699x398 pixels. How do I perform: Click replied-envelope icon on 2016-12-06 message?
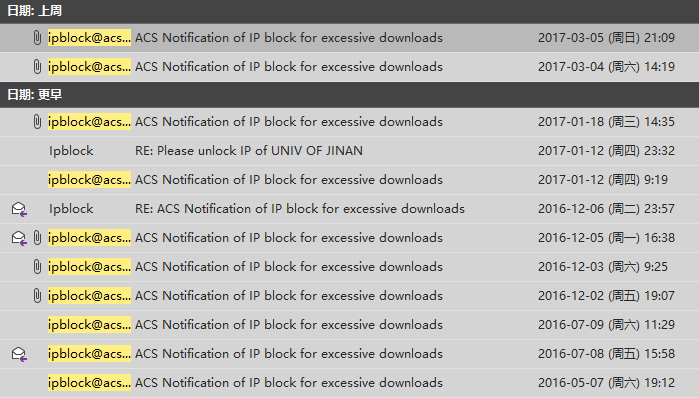click(19, 209)
